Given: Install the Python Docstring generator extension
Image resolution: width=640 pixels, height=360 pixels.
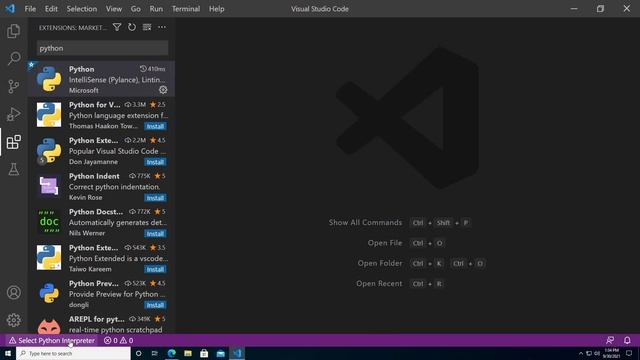Looking at the screenshot, I should pos(155,234).
